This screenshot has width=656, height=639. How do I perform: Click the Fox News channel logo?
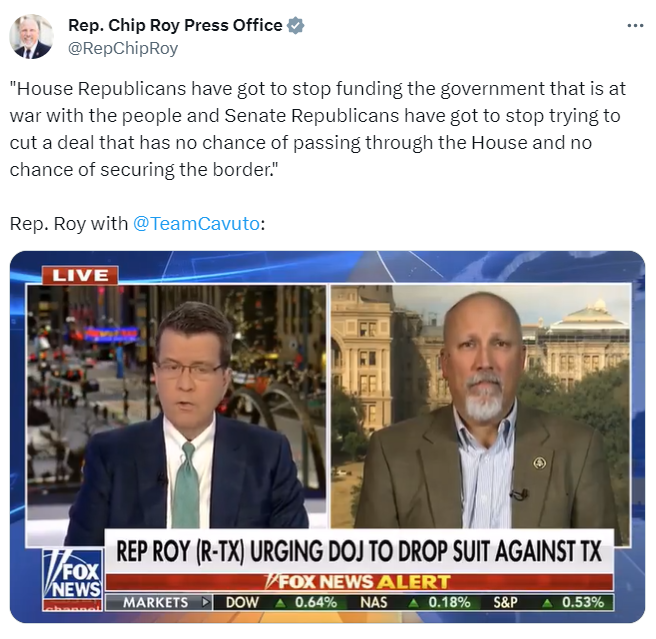click(x=72, y=580)
